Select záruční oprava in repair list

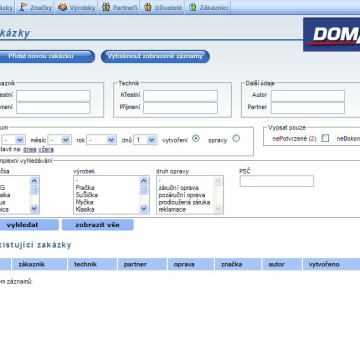[178, 188]
